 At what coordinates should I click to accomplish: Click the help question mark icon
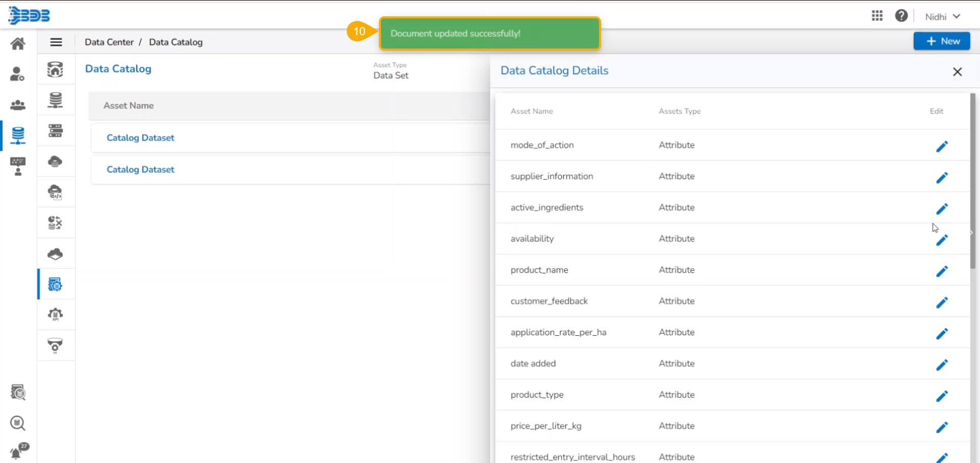tap(901, 16)
